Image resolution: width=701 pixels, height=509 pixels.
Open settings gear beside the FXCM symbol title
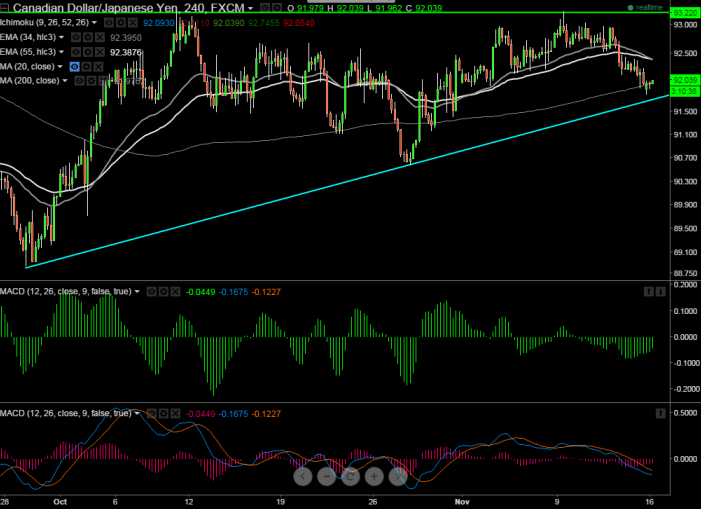(x=277, y=8)
